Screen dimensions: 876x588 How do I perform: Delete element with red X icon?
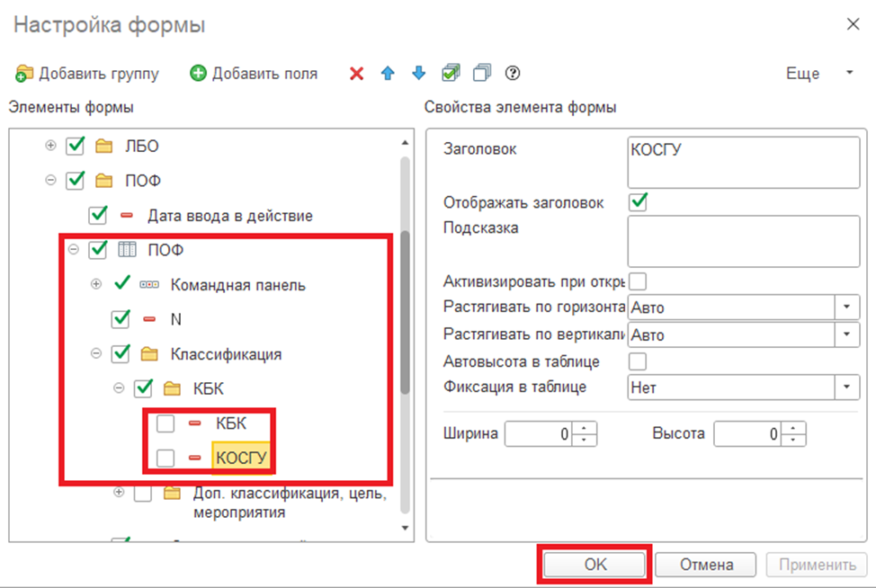(x=356, y=73)
